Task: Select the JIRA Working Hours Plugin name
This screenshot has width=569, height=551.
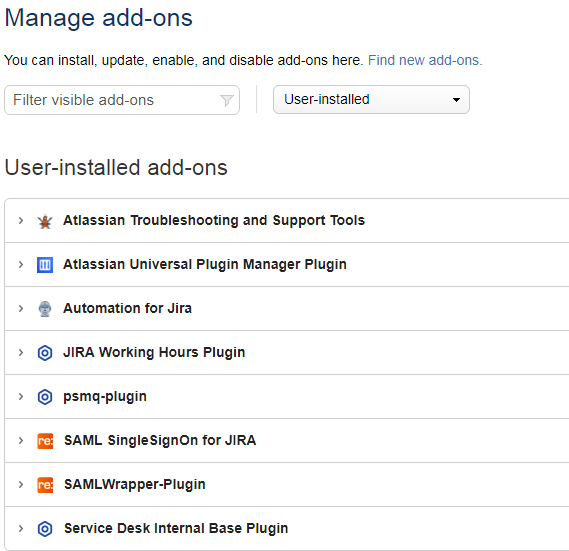Action: click(154, 352)
